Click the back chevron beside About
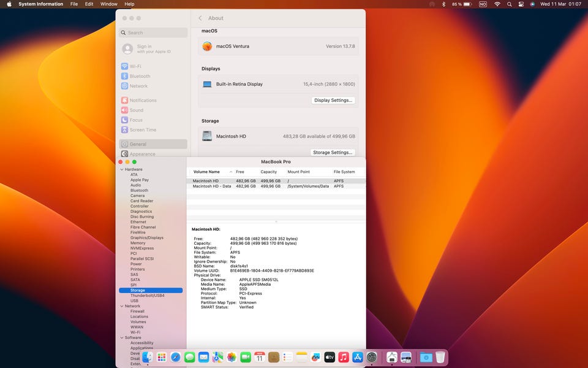 tap(200, 18)
